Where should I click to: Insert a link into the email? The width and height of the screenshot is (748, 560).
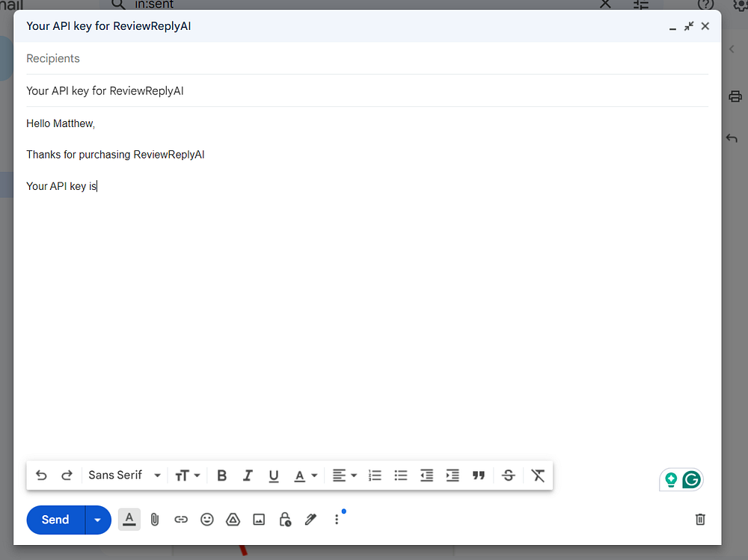[181, 520]
